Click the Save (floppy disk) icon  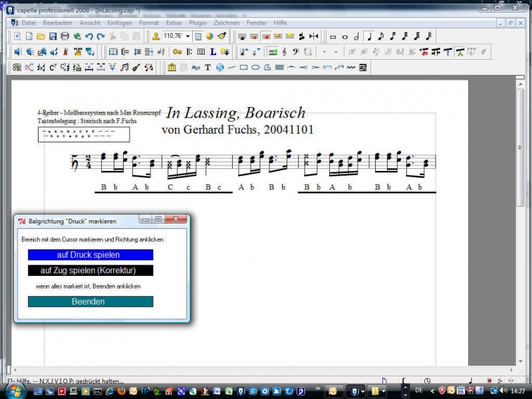tap(53, 36)
